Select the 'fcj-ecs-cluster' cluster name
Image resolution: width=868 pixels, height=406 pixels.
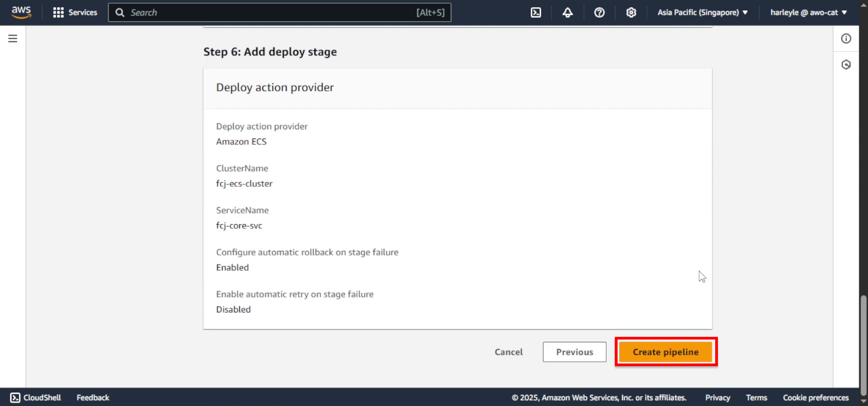click(244, 184)
